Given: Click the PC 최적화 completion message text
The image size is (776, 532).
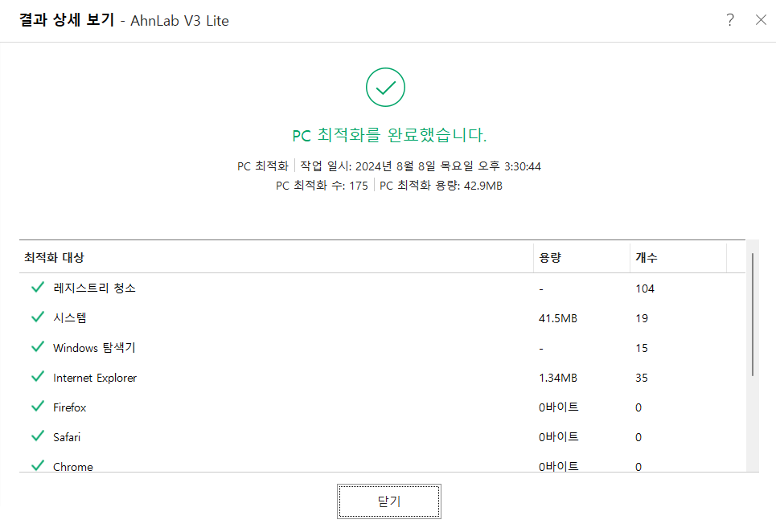Looking at the screenshot, I should click(x=385, y=135).
